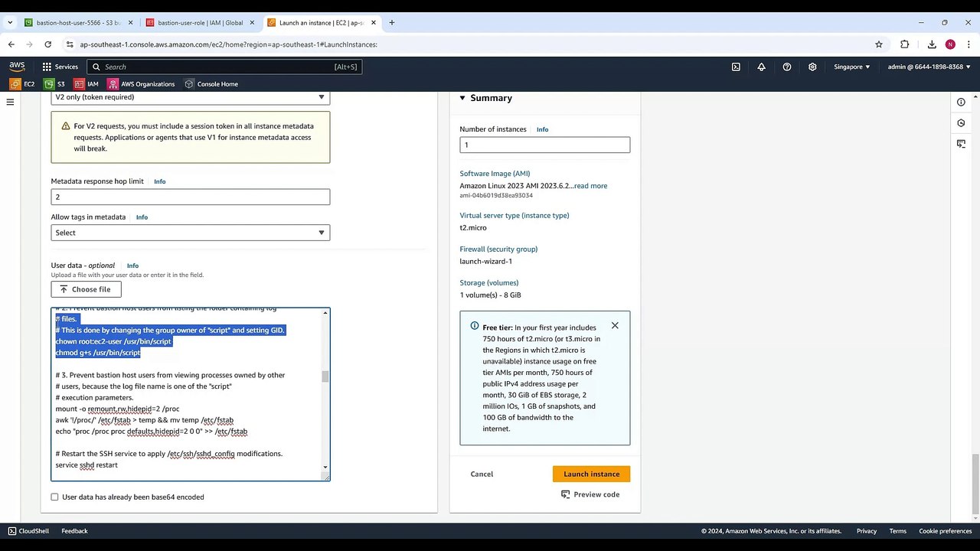Open Allow tags in metadata Select dropdown

pos(191,233)
